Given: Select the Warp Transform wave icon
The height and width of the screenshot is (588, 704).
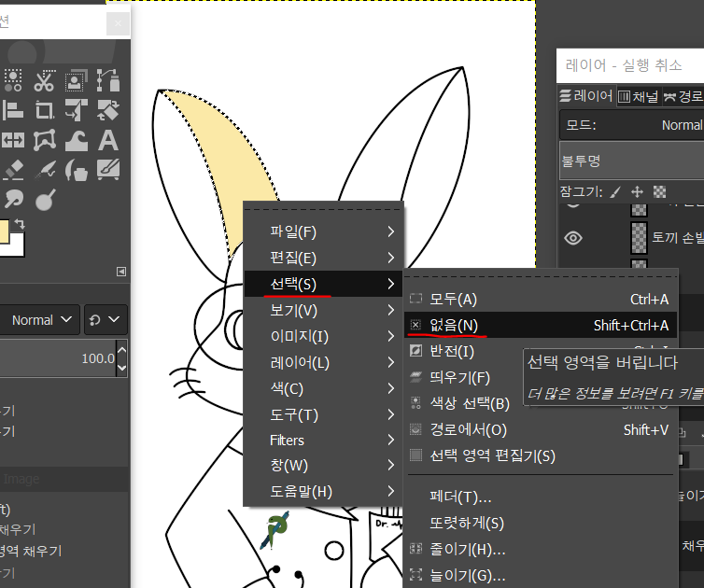Looking at the screenshot, I should coord(76,140).
